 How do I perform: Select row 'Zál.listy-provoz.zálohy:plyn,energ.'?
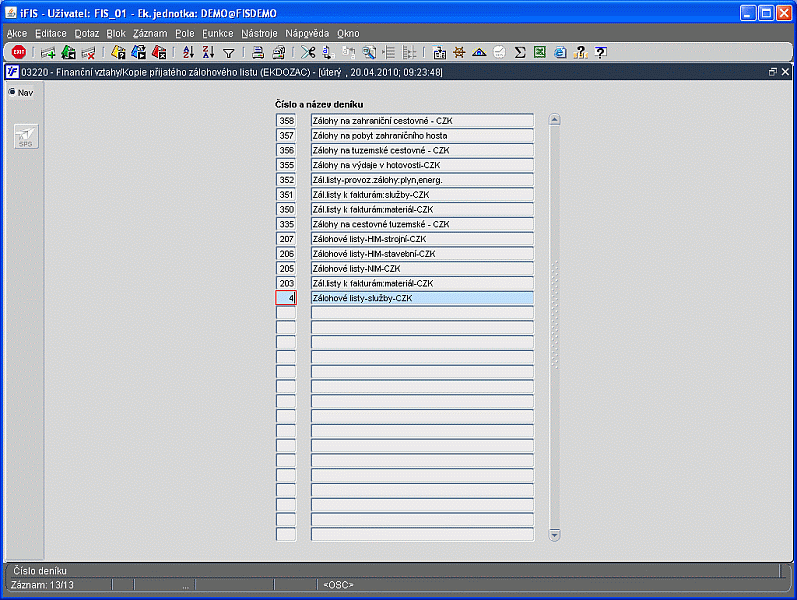click(422, 179)
